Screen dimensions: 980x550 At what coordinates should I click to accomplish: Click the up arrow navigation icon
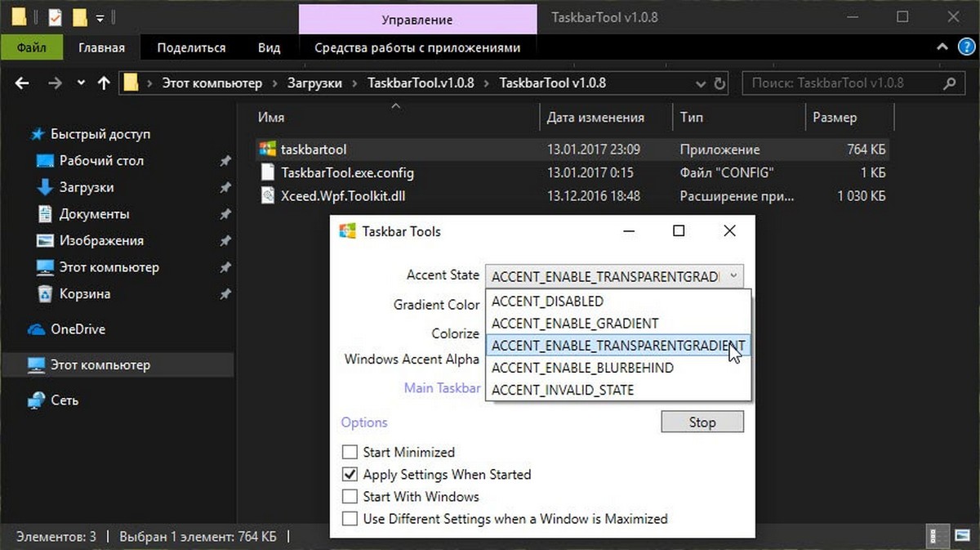coord(104,83)
